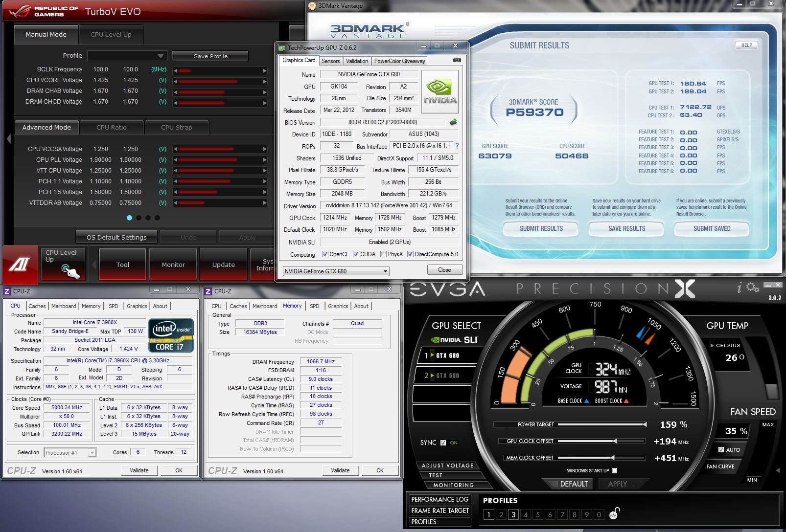Viewport: 786px width, 532px height.
Task: Adjust the Mem Clock Offset slider
Action: click(601, 458)
